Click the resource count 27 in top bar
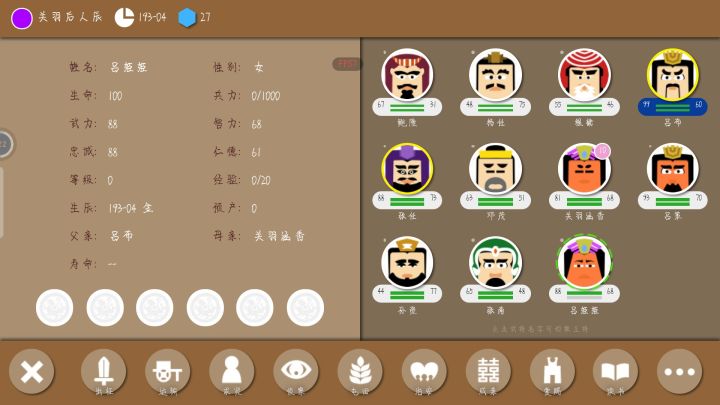This screenshot has height=405, width=720. (205, 17)
